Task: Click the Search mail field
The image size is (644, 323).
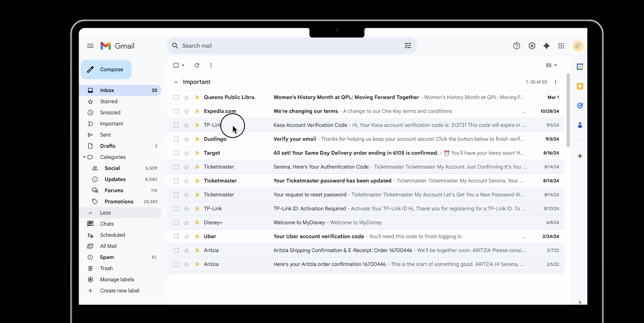Action: (x=292, y=46)
